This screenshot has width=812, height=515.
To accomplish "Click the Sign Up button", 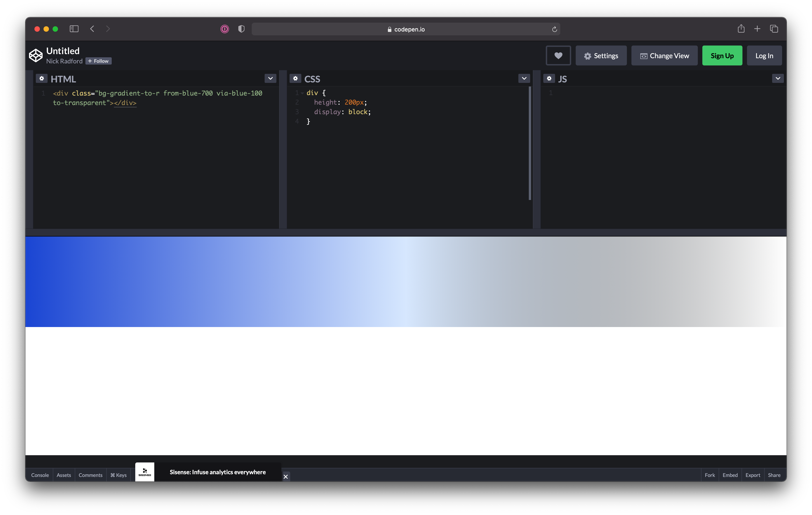I will (722, 56).
